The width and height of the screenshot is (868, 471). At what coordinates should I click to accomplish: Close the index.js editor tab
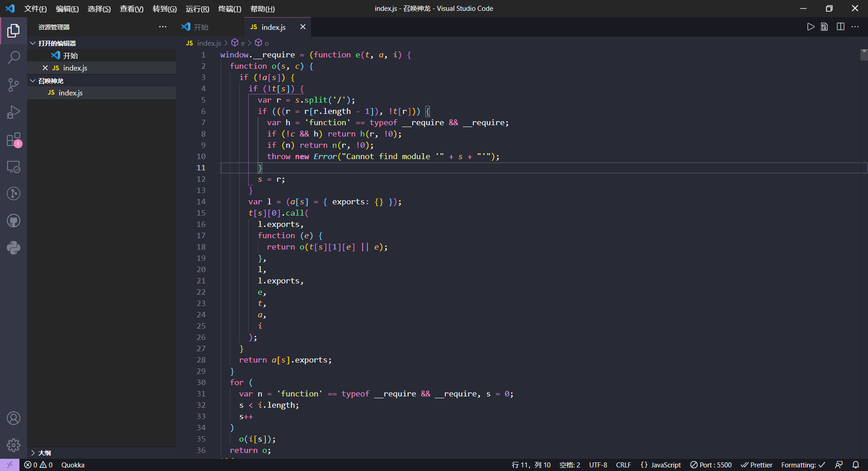pos(303,27)
